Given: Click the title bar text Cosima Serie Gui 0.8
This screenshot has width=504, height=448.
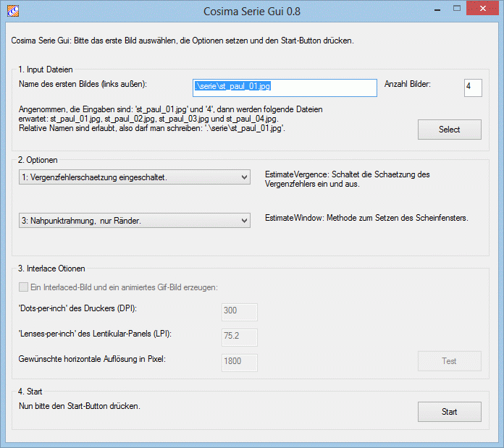Looking at the screenshot, I should 251,11.
